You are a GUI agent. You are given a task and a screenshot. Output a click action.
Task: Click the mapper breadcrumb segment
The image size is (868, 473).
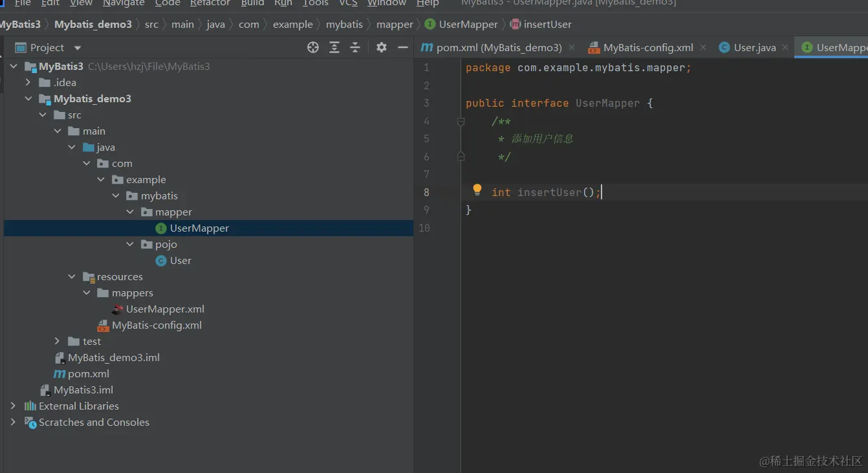click(395, 24)
